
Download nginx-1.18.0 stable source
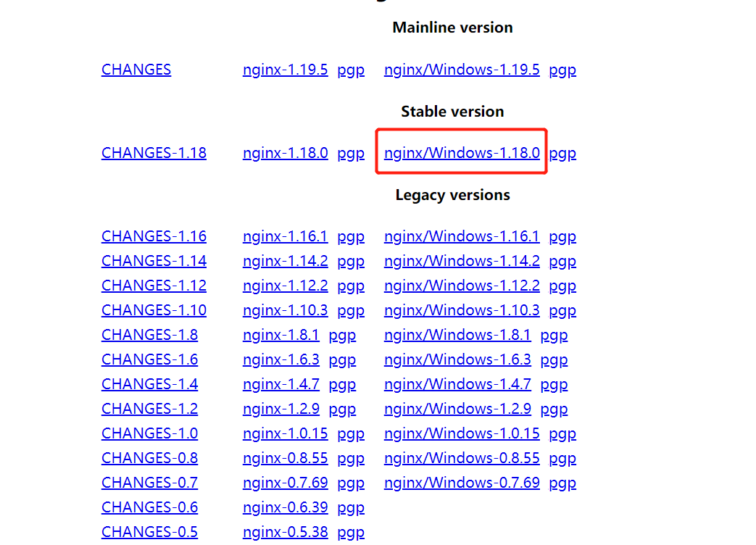286,153
